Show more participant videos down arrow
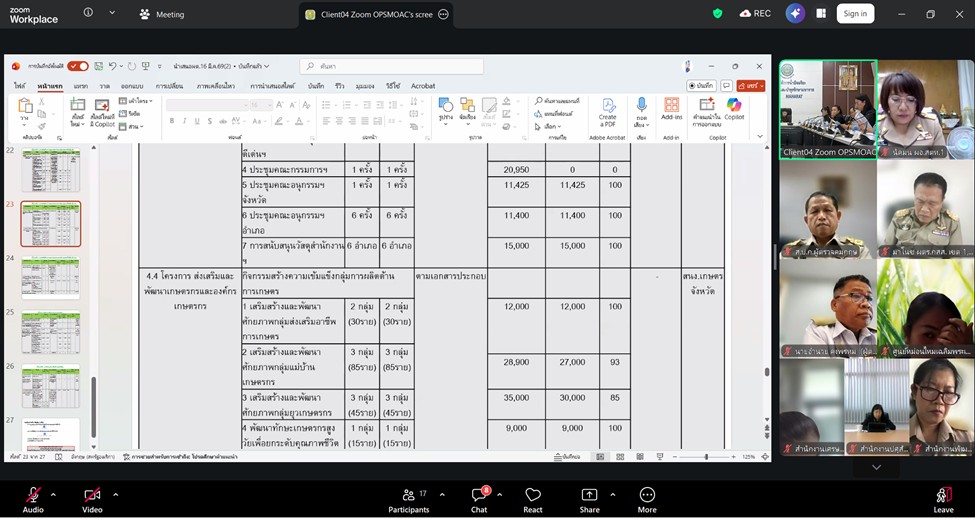 click(x=876, y=467)
